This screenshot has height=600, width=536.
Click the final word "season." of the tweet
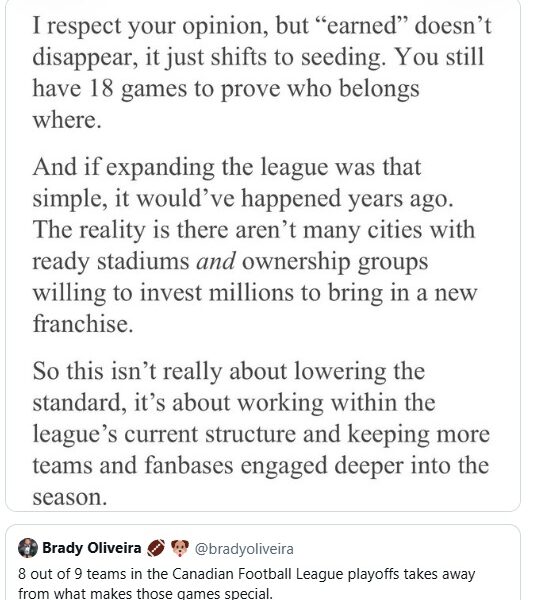pyautogui.click(x=70, y=497)
